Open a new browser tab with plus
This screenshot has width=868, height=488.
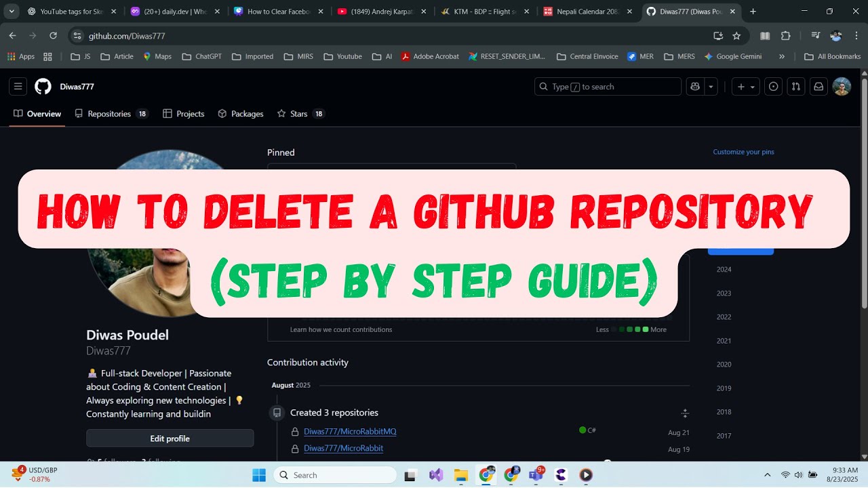[753, 12]
